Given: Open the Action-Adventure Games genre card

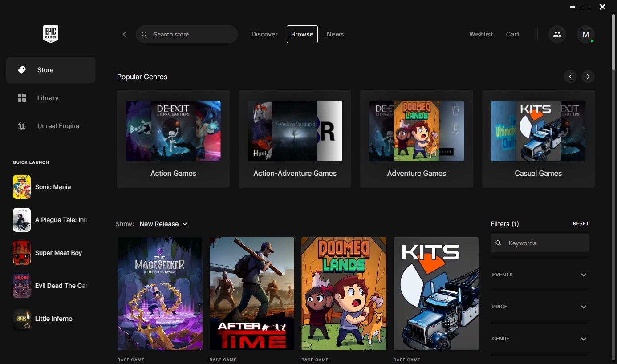Looking at the screenshot, I should [x=295, y=139].
